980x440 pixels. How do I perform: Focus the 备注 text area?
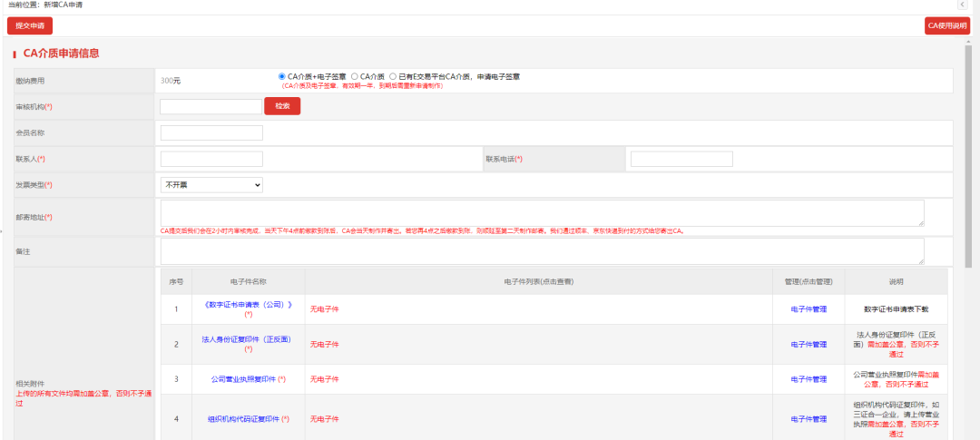click(x=543, y=251)
